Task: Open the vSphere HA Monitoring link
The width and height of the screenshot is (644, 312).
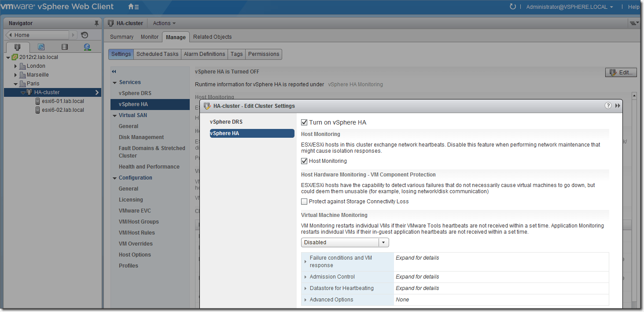Action: pyautogui.click(x=355, y=84)
